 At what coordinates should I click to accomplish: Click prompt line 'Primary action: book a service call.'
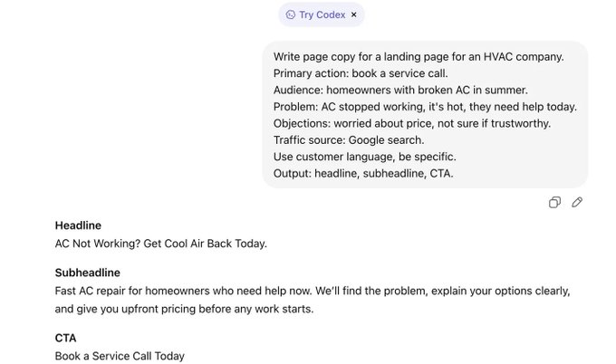(x=361, y=73)
